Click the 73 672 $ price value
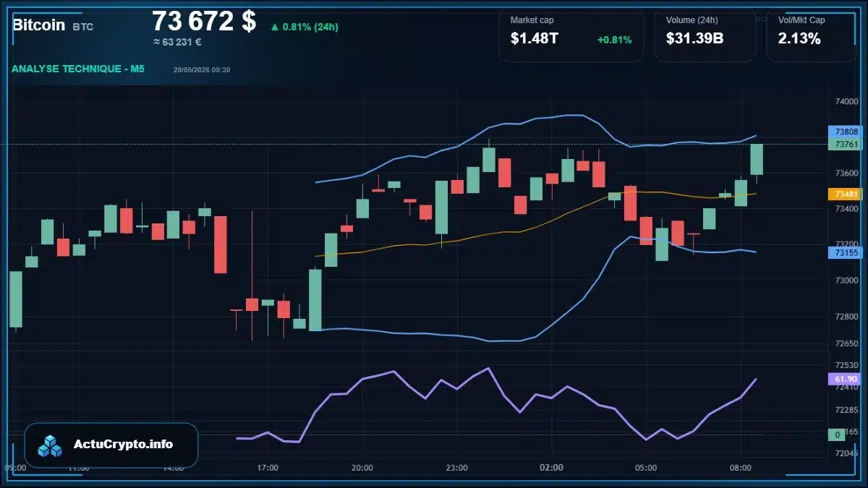The image size is (868, 488). pos(204,21)
